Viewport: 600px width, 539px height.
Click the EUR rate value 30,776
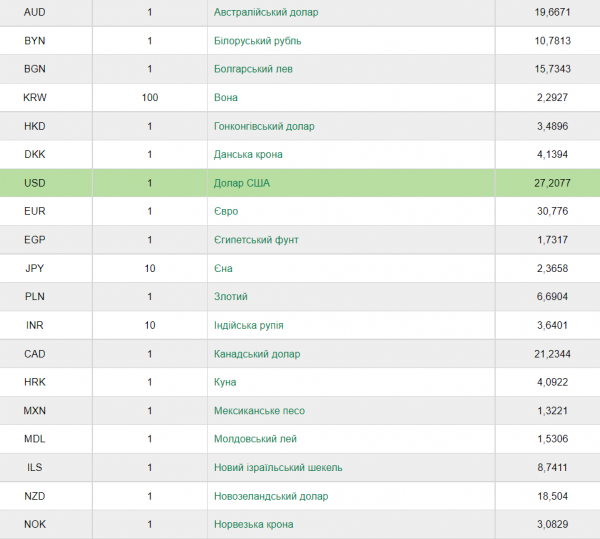coord(553,211)
